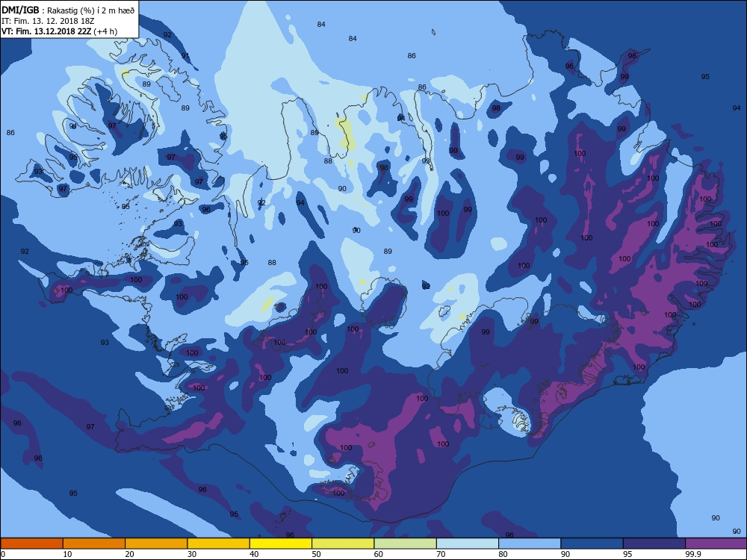Viewport: 747px width, 560px height.
Task: Click the legend label 40
Action: [255, 554]
